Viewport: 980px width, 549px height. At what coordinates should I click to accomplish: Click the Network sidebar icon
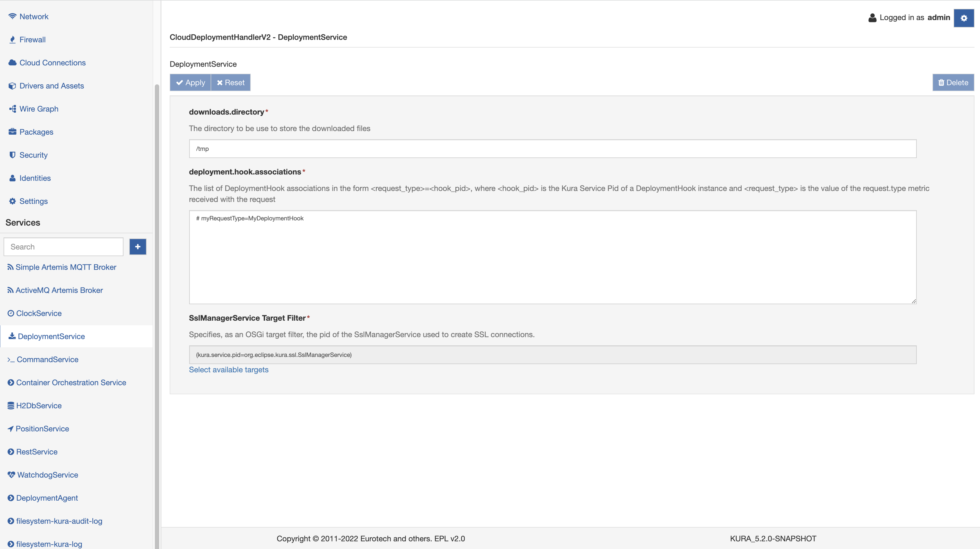pos(12,16)
